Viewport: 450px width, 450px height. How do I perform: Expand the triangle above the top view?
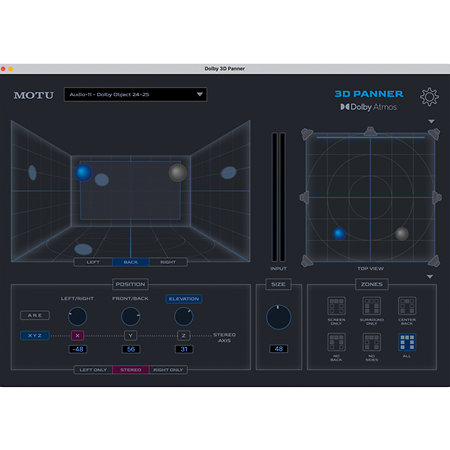[431, 122]
